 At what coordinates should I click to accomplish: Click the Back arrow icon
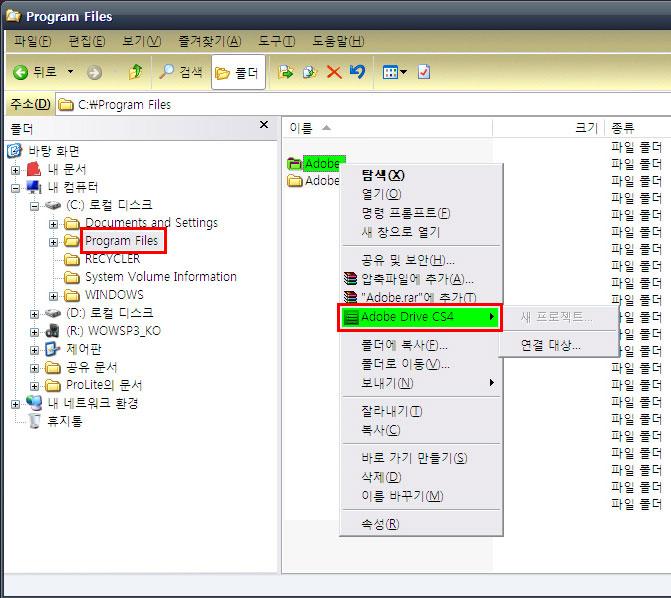(20, 72)
